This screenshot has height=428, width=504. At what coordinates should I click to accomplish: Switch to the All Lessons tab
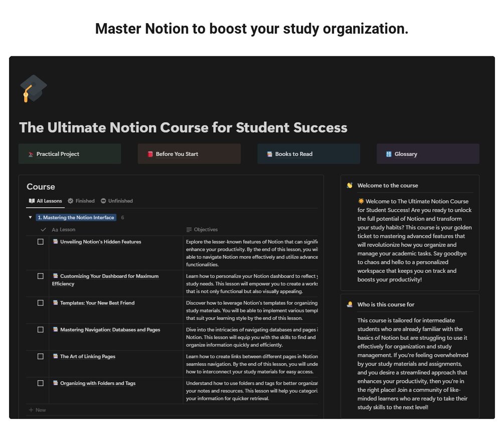tap(45, 201)
